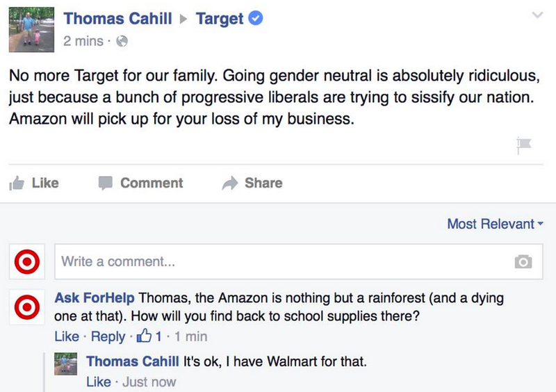Click the Comment speech bubble icon
Viewport: 556px width, 392px height.
106,183
